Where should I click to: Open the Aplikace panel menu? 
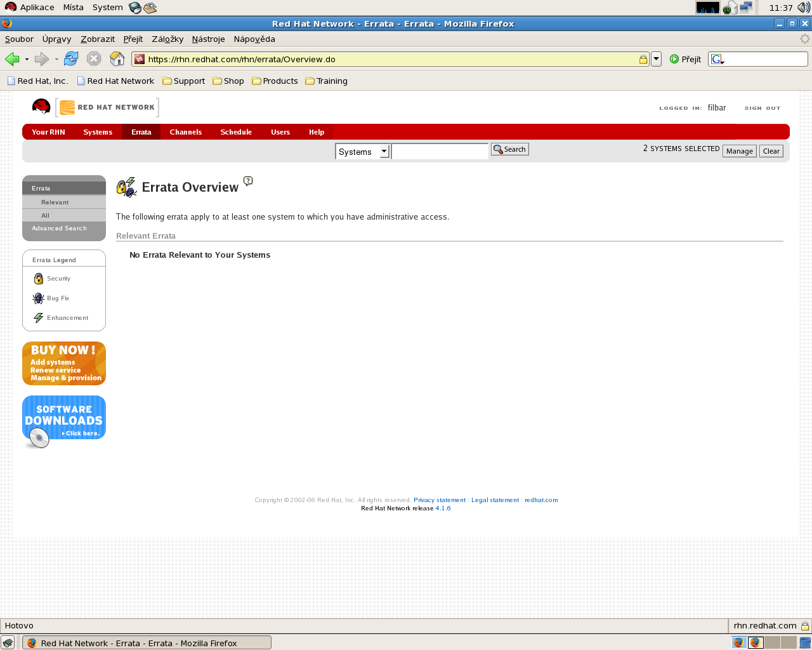click(30, 8)
